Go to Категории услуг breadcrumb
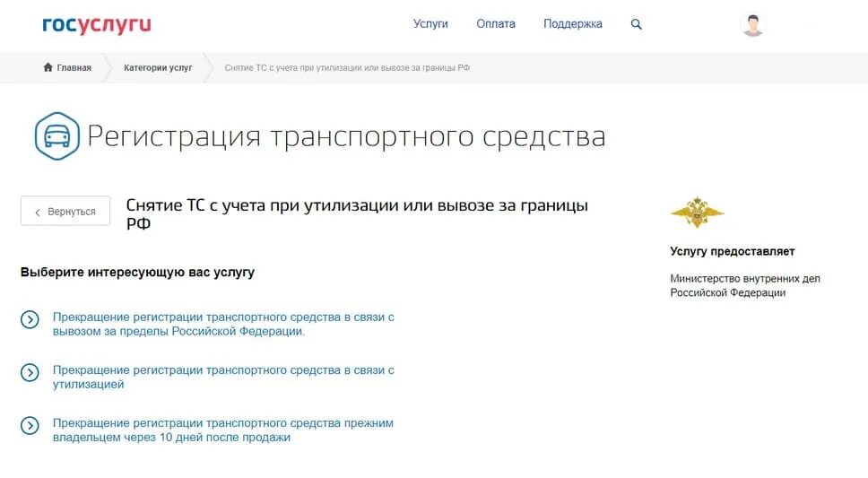This screenshot has width=868, height=478. point(159,67)
